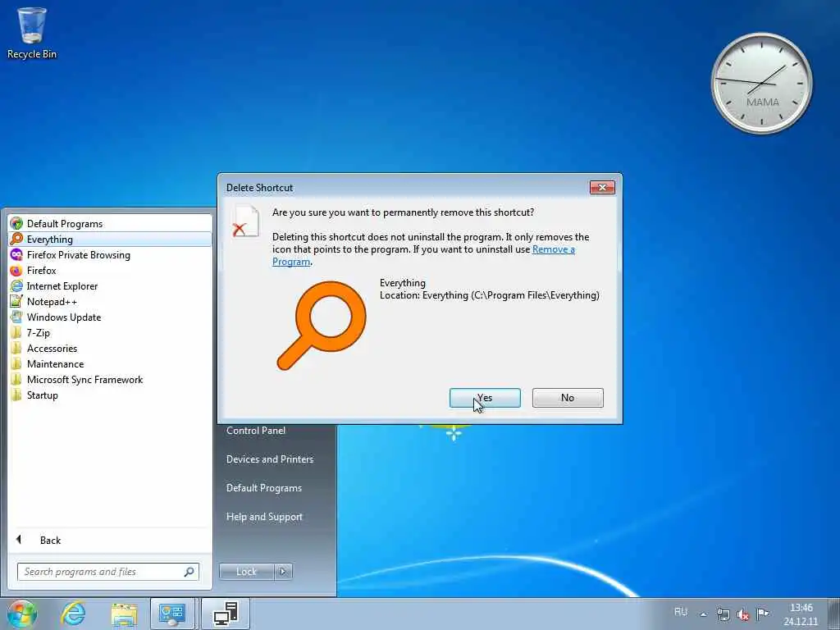
Task: Click the network status tray icon
Action: [x=724, y=614]
